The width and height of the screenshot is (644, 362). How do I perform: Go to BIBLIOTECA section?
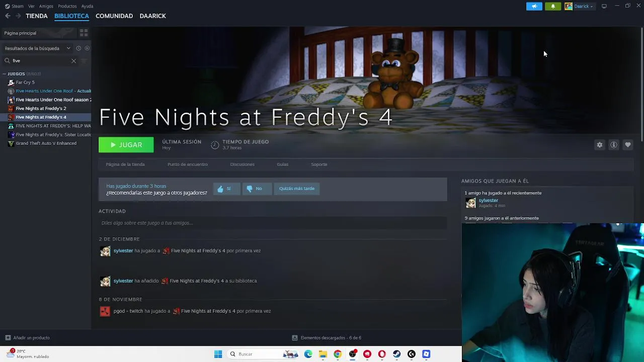tap(71, 16)
